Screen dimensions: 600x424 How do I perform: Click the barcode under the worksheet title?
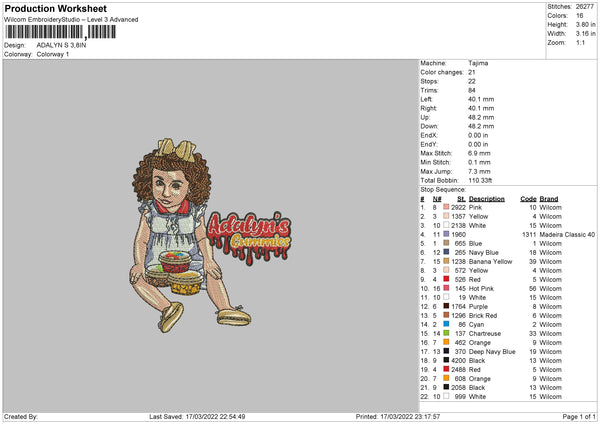pos(60,32)
